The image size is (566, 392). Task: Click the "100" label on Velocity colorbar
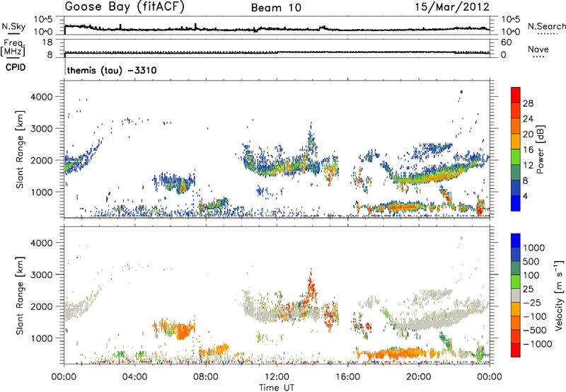[x=533, y=275]
